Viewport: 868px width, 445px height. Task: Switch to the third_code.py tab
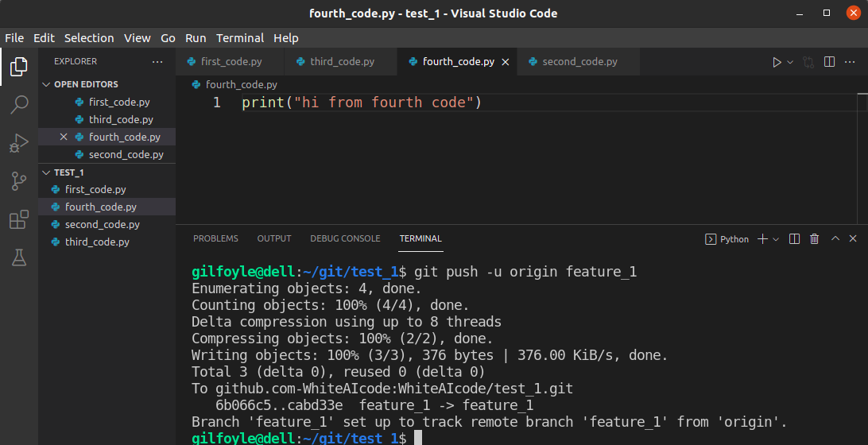point(341,61)
